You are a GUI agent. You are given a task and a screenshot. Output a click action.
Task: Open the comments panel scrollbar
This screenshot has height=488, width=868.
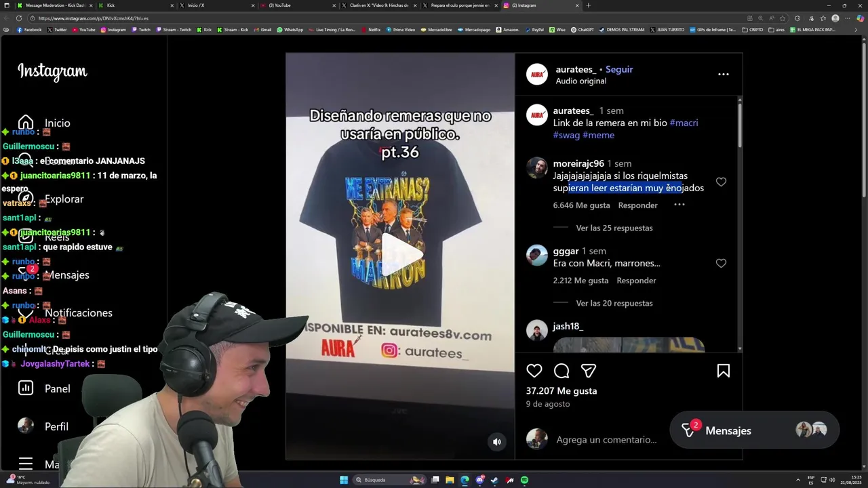[x=739, y=124]
